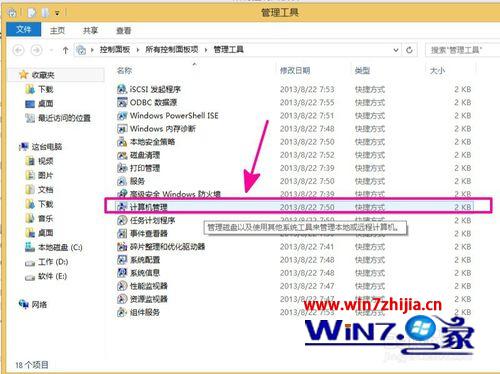Switch to the 共享 ribbon tab
The image size is (500, 374).
[x=90, y=30]
